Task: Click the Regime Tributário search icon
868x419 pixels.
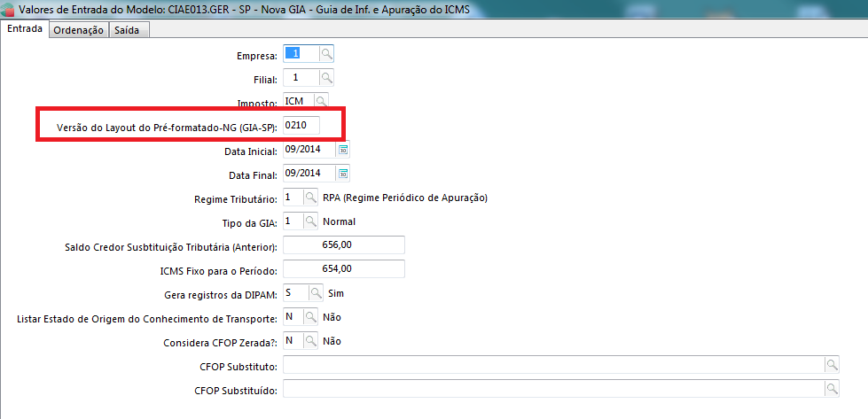Action: [311, 197]
